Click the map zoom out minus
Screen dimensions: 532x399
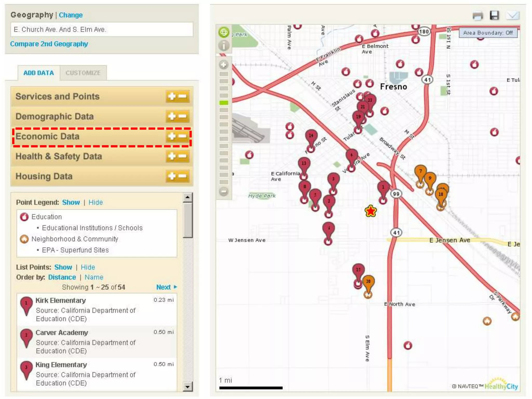tap(224, 192)
